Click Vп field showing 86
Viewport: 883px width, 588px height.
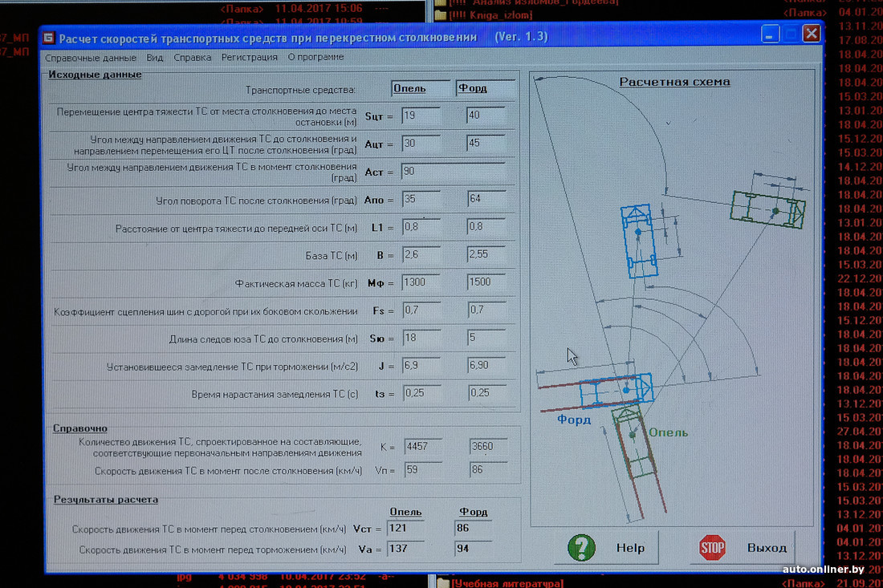[488, 470]
